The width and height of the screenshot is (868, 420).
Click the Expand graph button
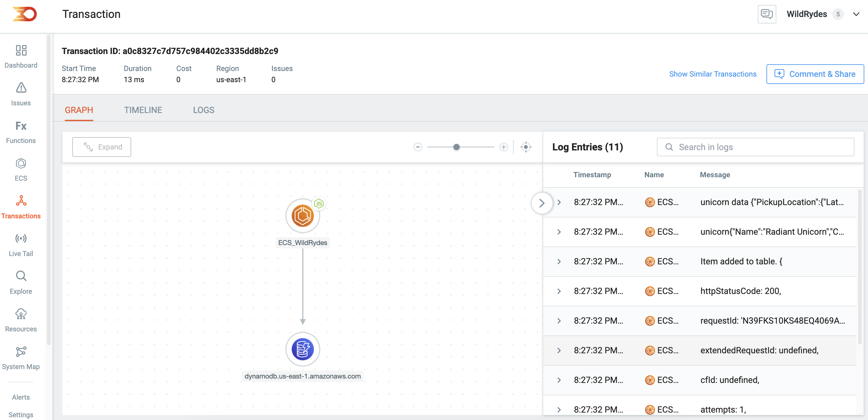pos(102,147)
